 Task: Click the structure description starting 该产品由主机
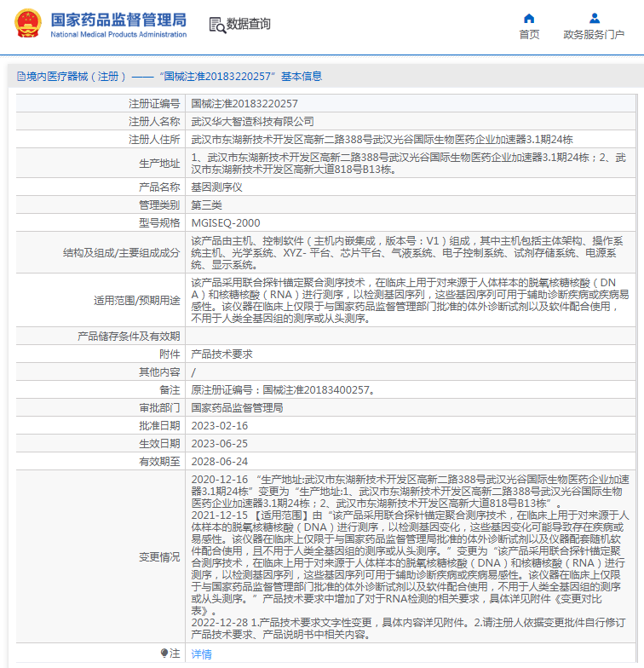[407, 252]
